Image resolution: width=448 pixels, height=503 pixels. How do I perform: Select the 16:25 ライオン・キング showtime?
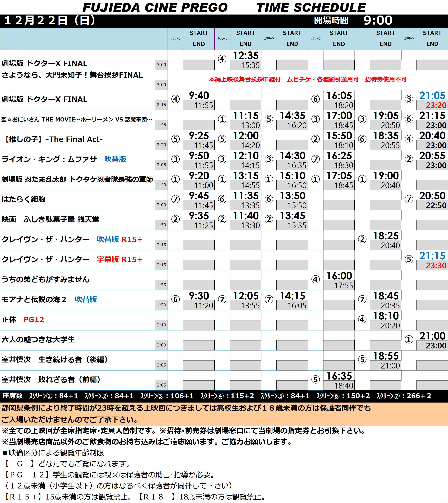click(x=339, y=155)
